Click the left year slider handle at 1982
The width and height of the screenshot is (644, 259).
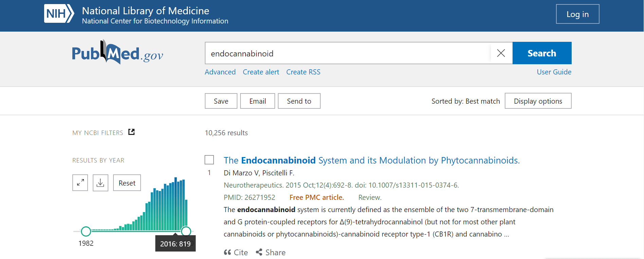coord(86,231)
